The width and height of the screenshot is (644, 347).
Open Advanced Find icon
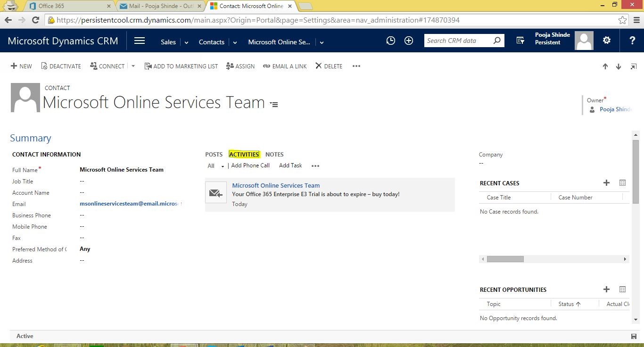pyautogui.click(x=520, y=41)
